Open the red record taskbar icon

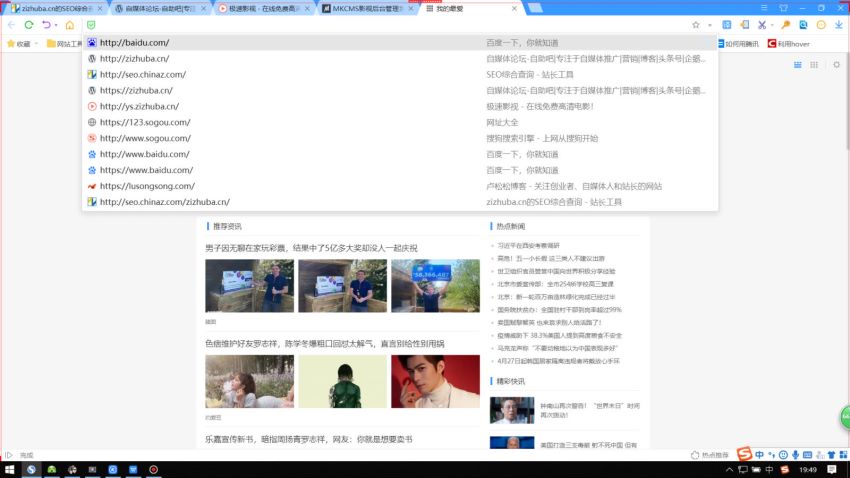153,469
